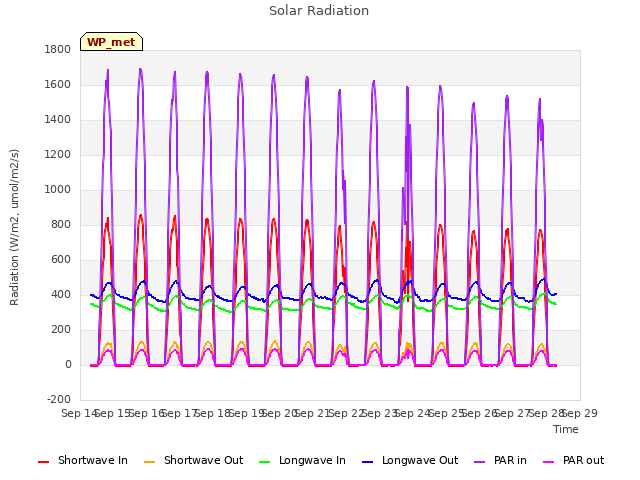
Task: Click the Sep 29 x-axis tick label
Action: (580, 413)
